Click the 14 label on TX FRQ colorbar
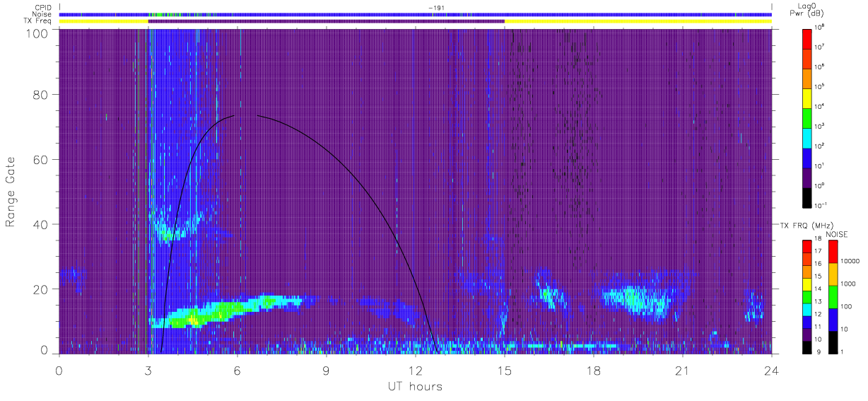 (819, 290)
